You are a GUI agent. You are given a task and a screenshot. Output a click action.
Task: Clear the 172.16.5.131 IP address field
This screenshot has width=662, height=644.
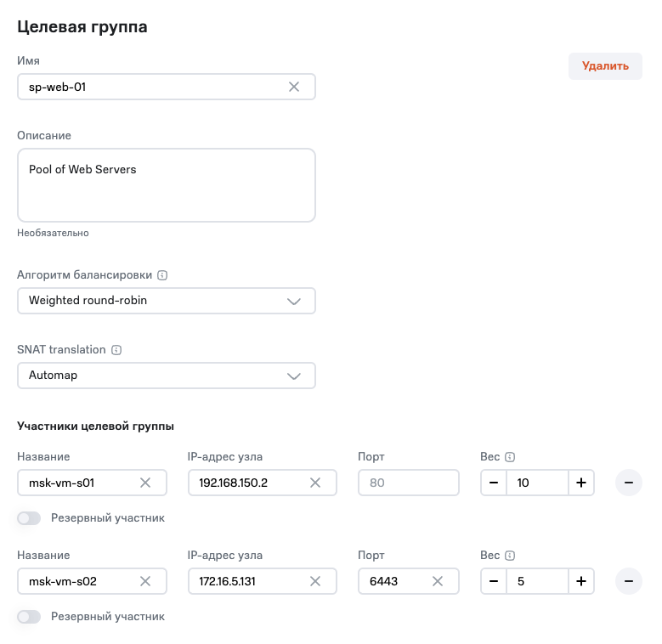(x=315, y=581)
